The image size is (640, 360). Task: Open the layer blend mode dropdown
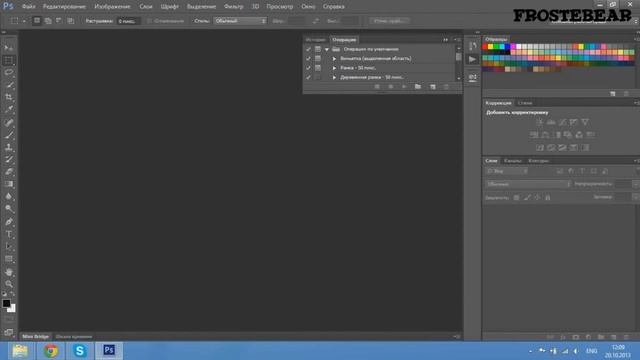528,184
